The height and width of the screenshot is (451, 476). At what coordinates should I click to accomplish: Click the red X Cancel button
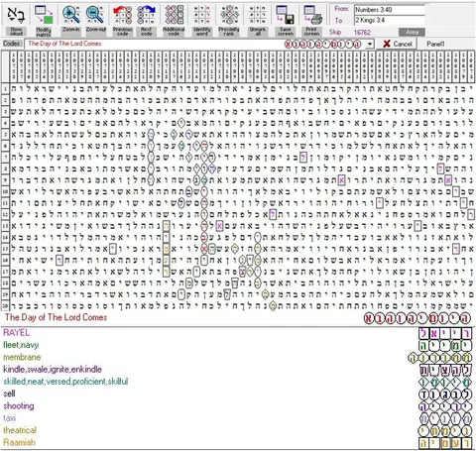397,44
